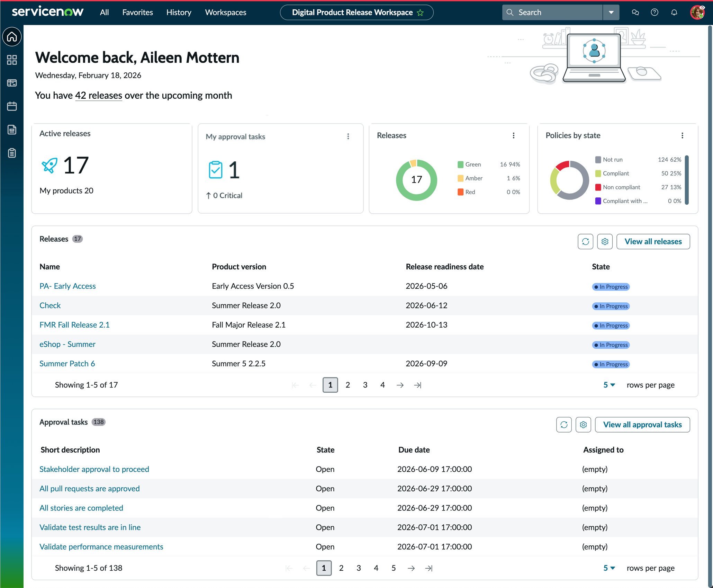The height and width of the screenshot is (588, 713).
Task: Open Approval tasks rows per page dropdown
Action: (609, 568)
